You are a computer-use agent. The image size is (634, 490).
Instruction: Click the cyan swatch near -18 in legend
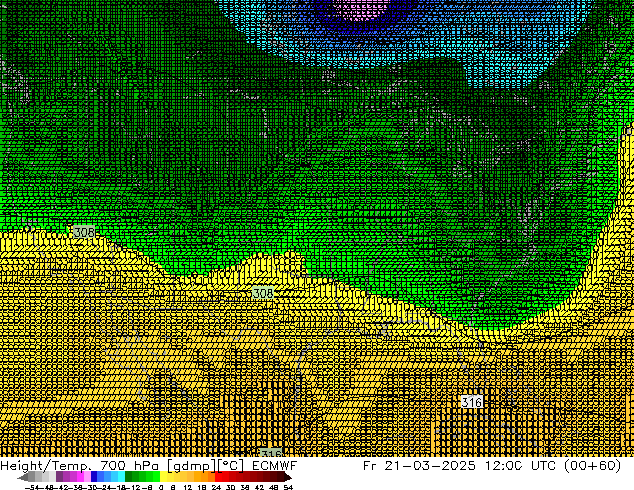121,476
